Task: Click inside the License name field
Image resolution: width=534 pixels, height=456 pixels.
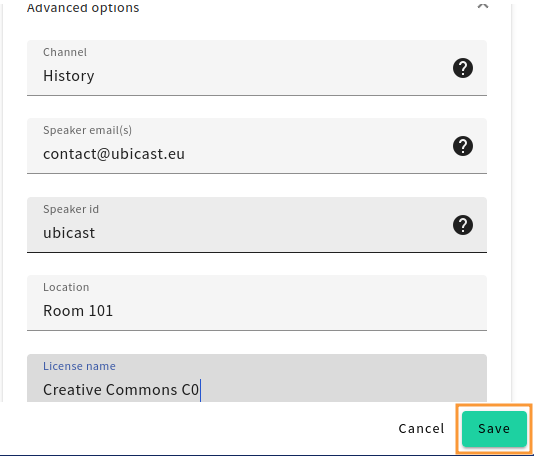Action: pyautogui.click(x=257, y=378)
